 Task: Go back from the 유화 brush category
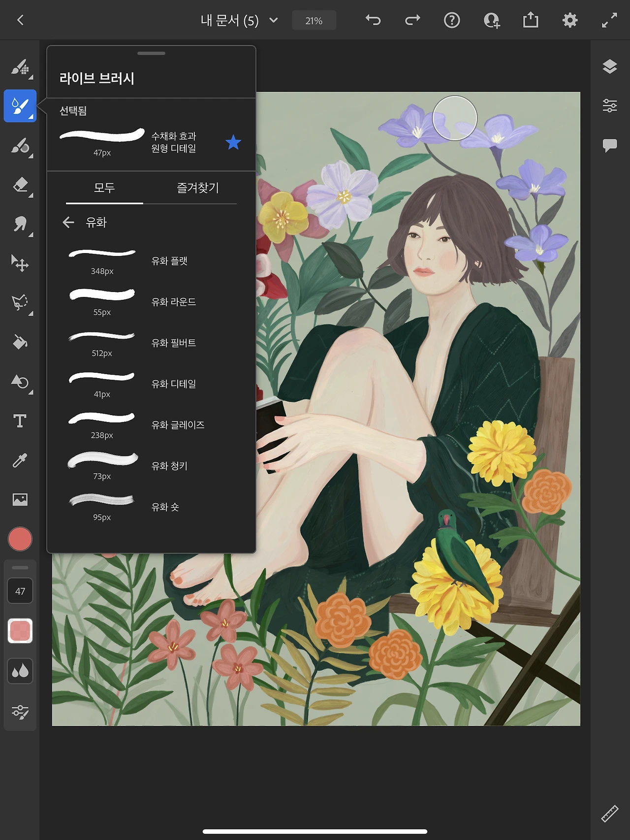(x=68, y=223)
